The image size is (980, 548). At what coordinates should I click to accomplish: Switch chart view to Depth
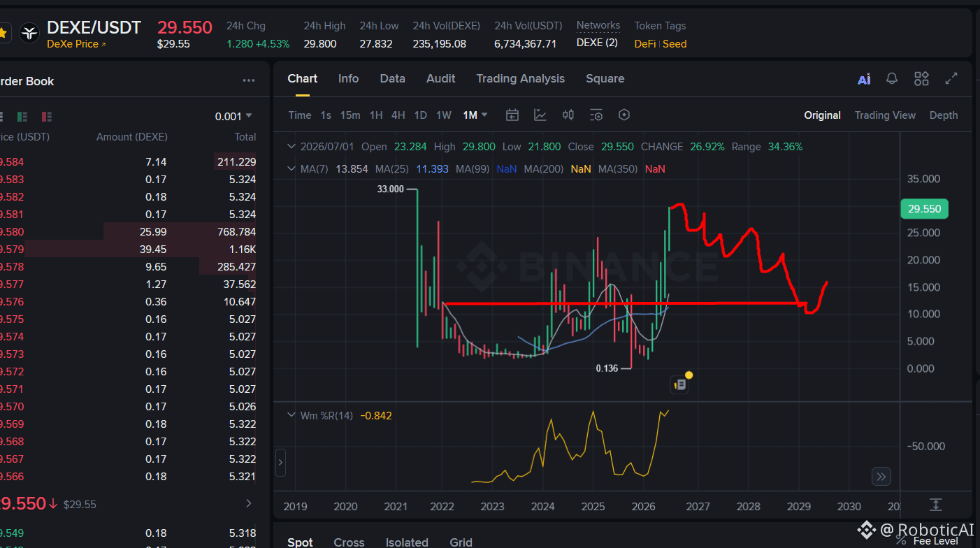(x=944, y=115)
